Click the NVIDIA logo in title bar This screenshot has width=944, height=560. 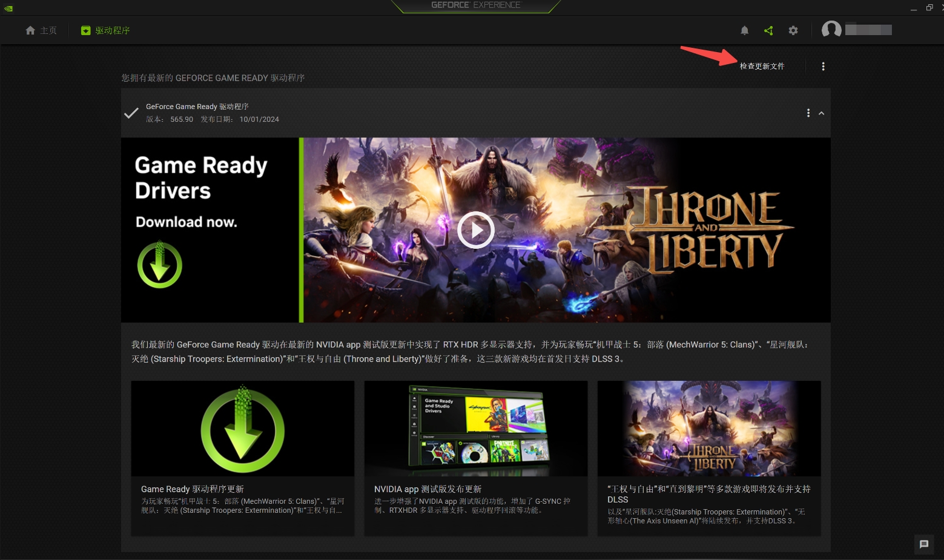(x=8, y=8)
